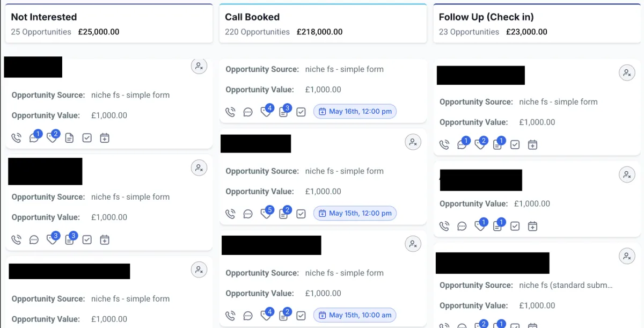The image size is (644, 328).
Task: Open the May 15th, 10:00 am appointment badge
Action: [355, 315]
